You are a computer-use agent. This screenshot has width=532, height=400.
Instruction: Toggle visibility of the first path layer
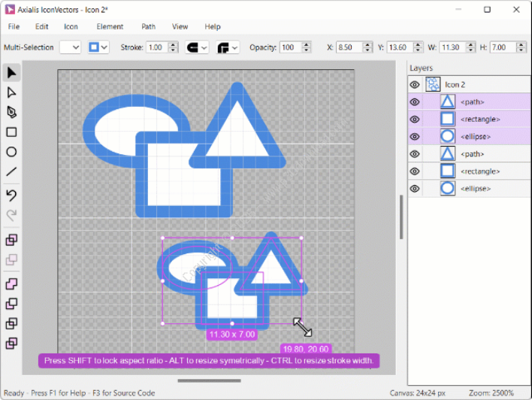[414, 102]
